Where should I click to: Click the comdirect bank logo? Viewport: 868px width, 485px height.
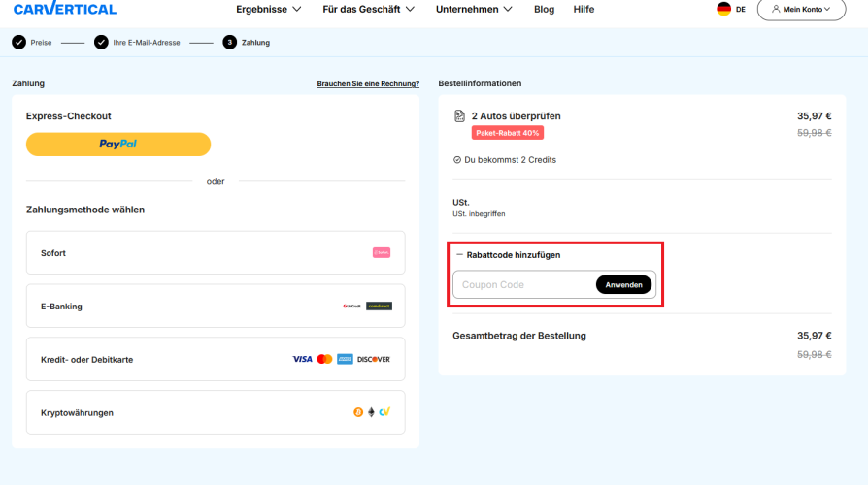pyautogui.click(x=380, y=306)
